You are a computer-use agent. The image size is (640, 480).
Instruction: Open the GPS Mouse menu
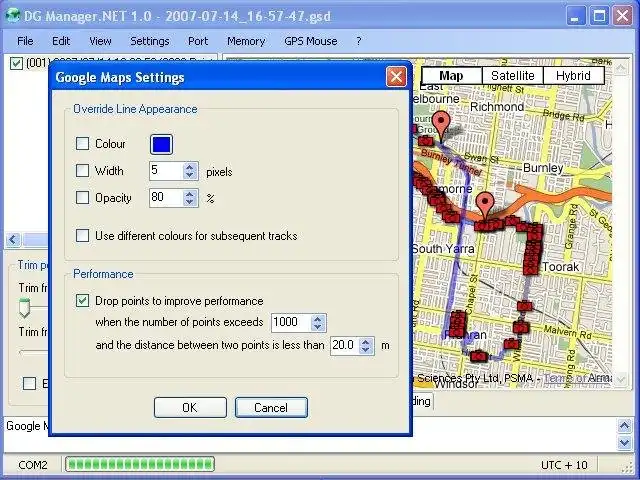tap(311, 41)
